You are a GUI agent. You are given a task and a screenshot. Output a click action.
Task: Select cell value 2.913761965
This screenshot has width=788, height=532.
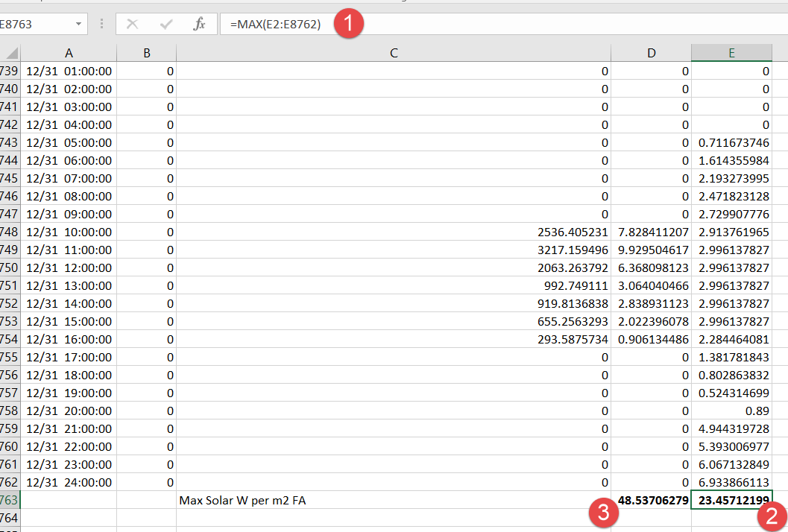click(734, 232)
